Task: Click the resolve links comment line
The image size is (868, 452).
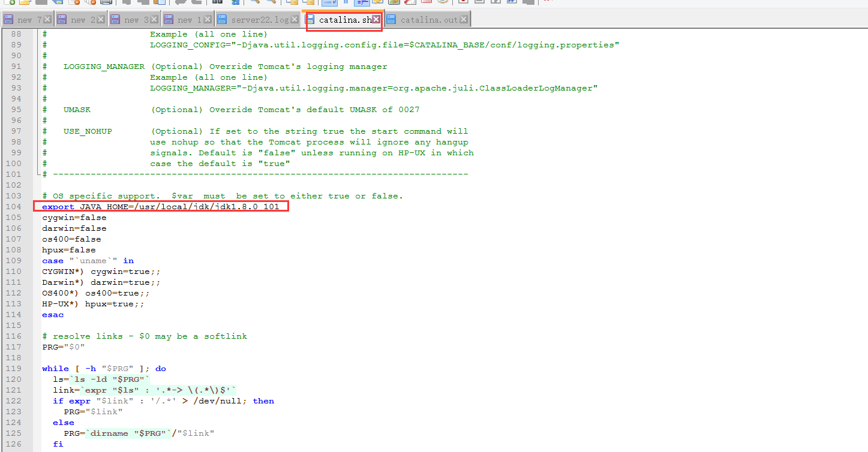Action: (144, 336)
